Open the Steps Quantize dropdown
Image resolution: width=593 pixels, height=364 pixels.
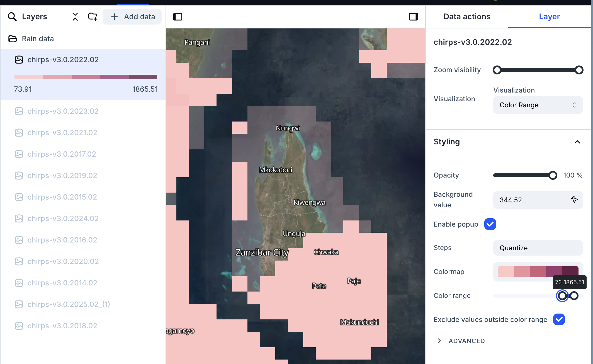[x=538, y=248]
